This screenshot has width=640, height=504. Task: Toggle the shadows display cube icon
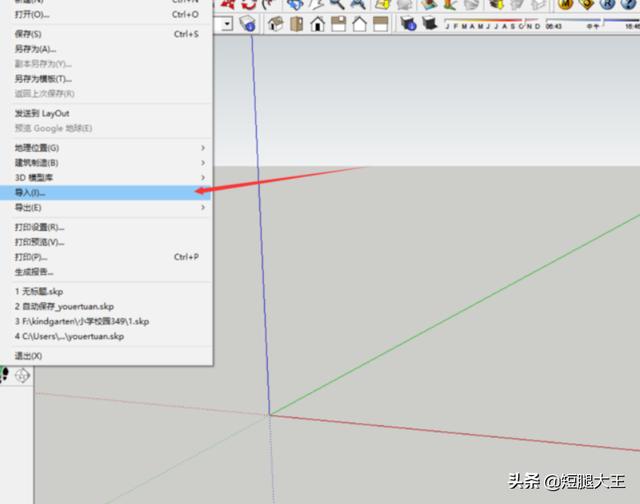pos(407,23)
